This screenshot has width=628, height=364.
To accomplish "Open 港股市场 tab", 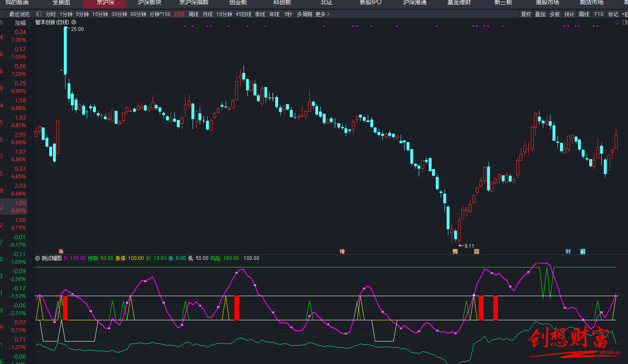I will tap(548, 2).
